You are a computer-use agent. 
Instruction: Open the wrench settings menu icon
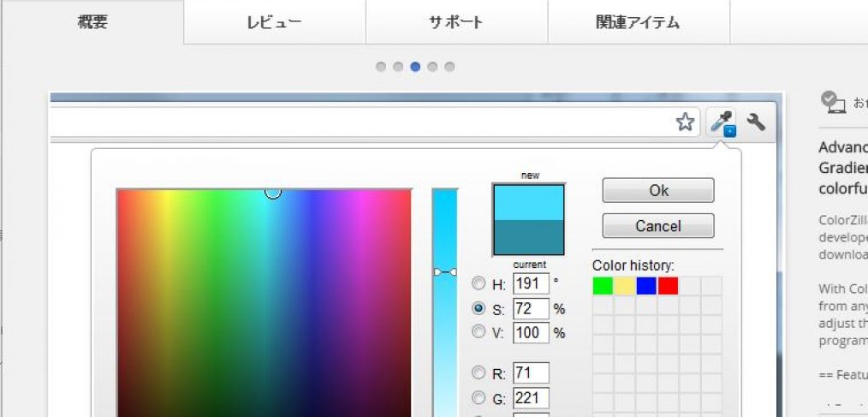756,122
